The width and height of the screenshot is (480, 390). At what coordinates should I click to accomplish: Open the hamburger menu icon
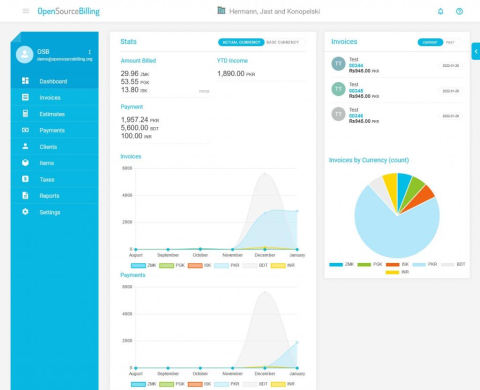coord(26,11)
